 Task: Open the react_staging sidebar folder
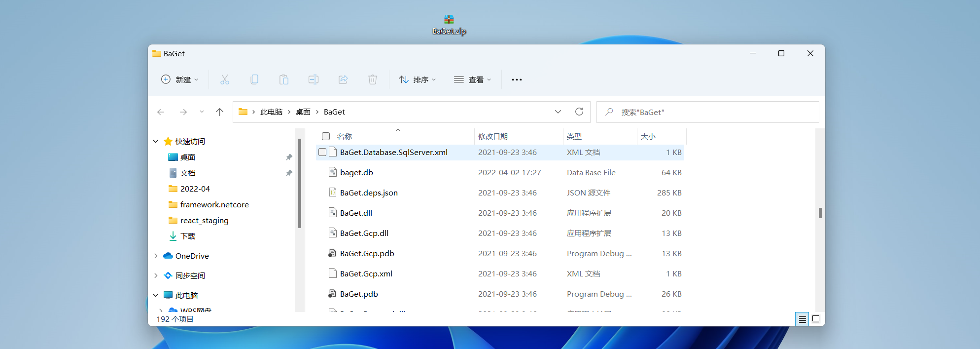204,220
